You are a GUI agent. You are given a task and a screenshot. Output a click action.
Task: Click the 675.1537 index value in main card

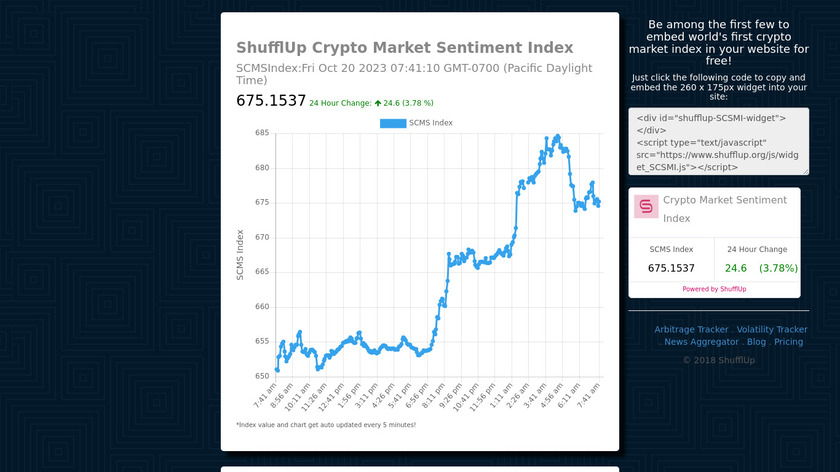[x=270, y=101]
